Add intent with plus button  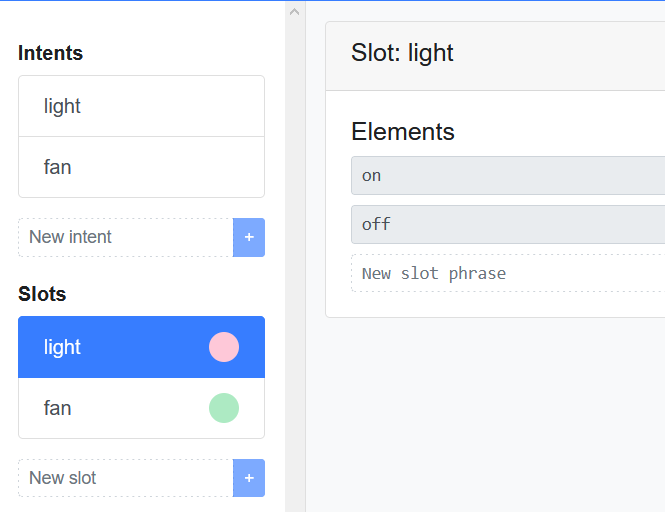tap(248, 237)
